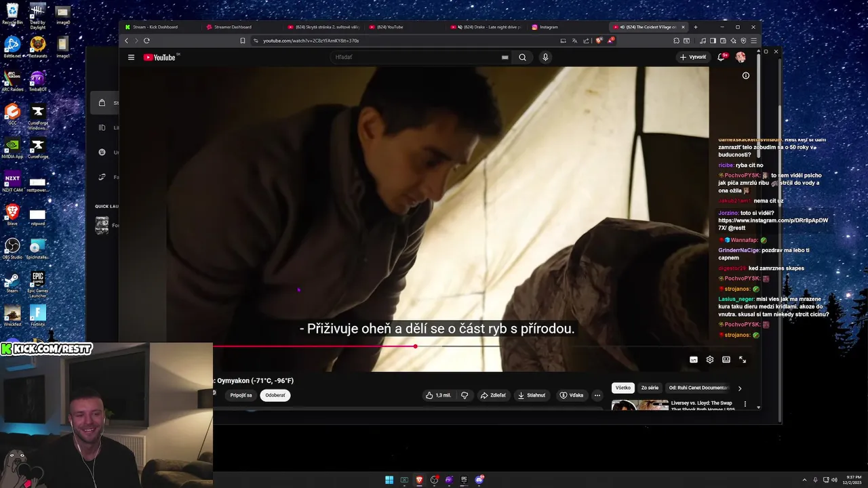The width and height of the screenshot is (868, 488).
Task: Show video info card icon
Action: [746, 76]
